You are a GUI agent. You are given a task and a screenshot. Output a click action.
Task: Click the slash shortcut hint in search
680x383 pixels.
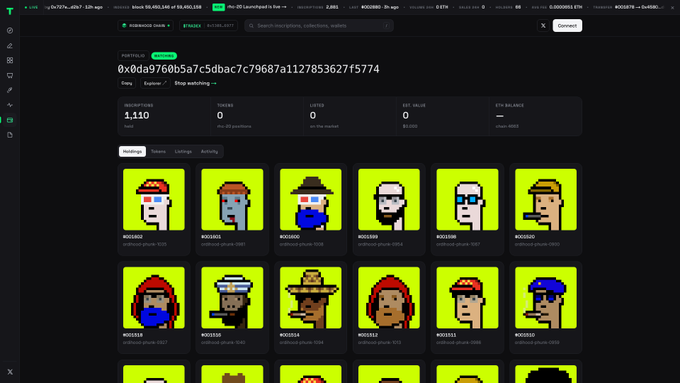[386, 26]
